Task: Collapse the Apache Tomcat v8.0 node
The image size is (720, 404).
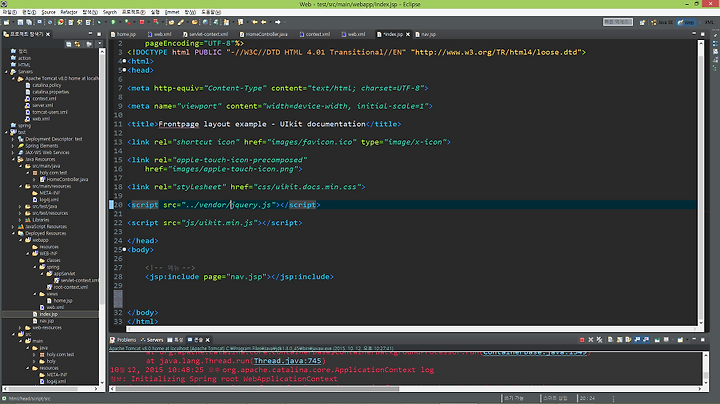Action: (13, 79)
